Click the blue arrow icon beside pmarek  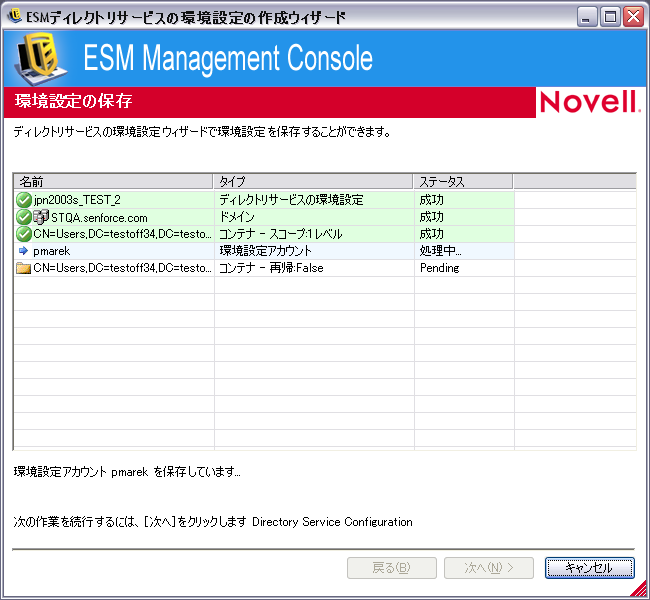tap(23, 250)
